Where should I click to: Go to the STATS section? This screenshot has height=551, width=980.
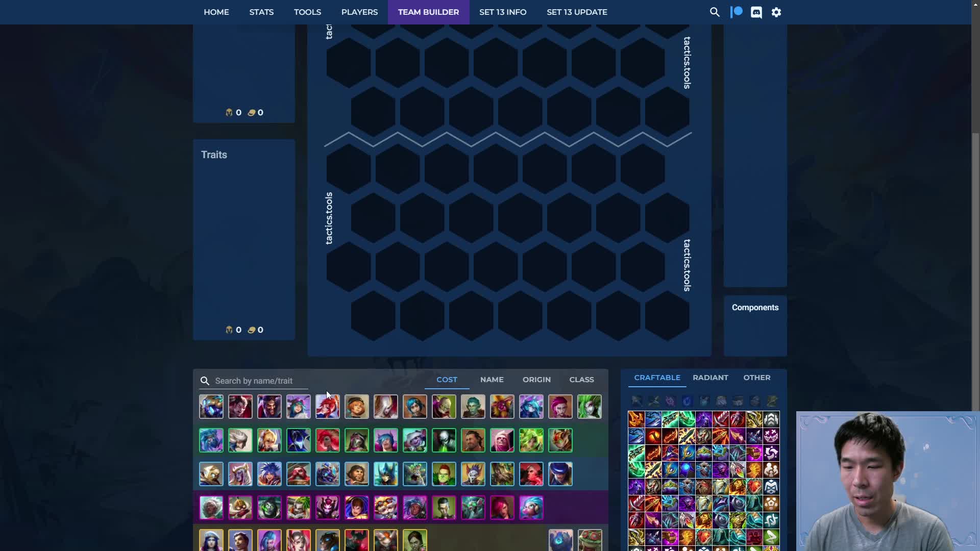click(x=261, y=12)
